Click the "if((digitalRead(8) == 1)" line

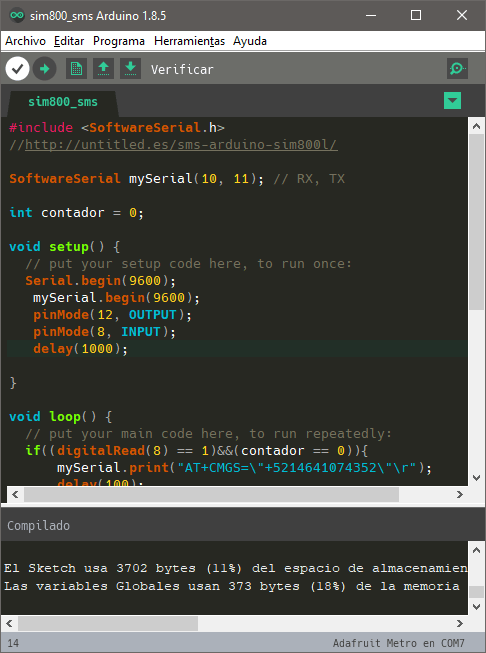pyautogui.click(x=197, y=451)
